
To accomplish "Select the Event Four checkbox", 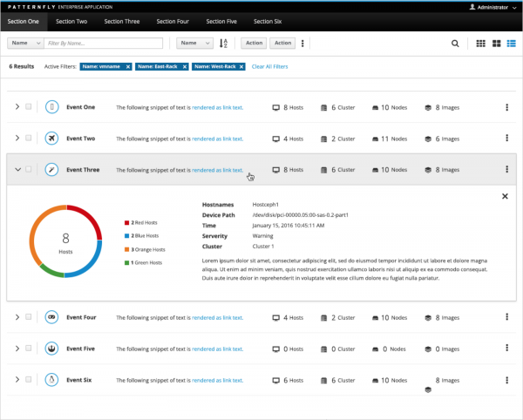I will pyautogui.click(x=29, y=317).
